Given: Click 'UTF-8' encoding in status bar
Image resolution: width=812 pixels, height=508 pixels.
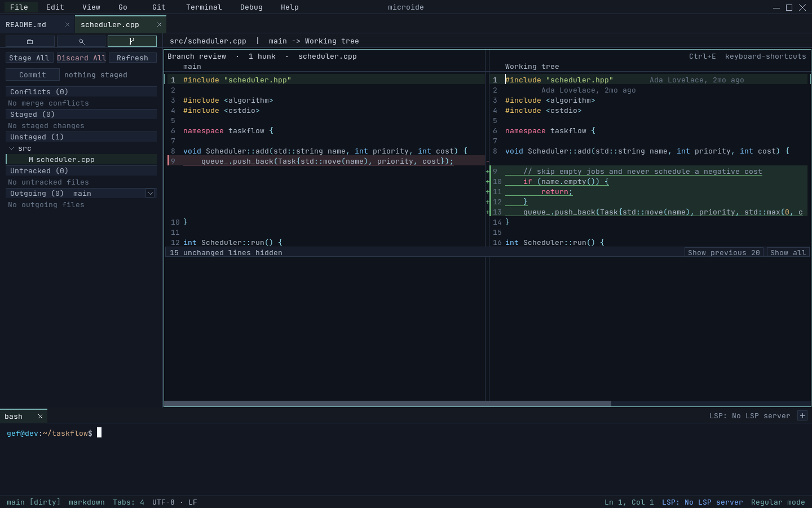Looking at the screenshot, I should click(164, 502).
